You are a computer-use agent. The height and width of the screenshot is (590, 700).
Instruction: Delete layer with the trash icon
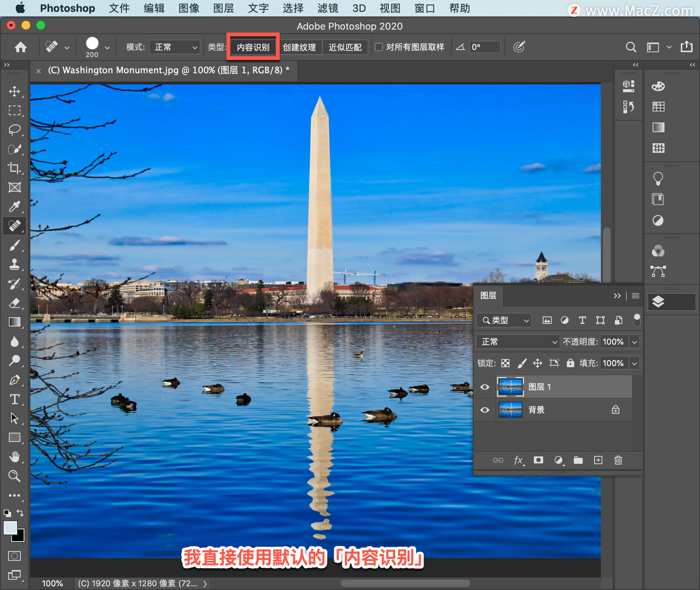[618, 460]
